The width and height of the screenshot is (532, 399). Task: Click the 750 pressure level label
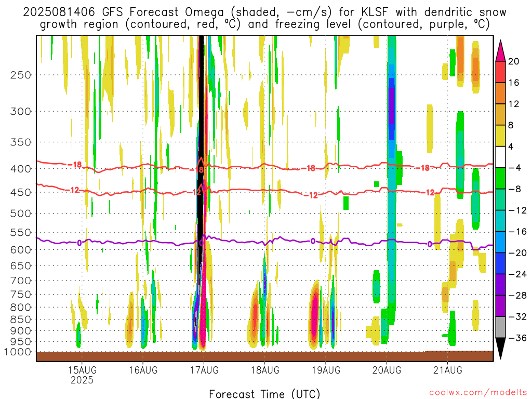tap(21, 295)
